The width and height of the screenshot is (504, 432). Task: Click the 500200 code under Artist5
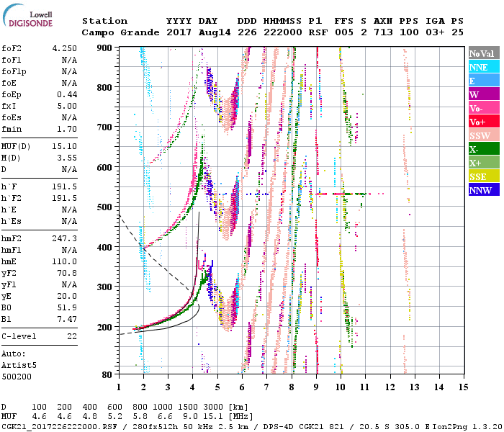click(x=17, y=377)
